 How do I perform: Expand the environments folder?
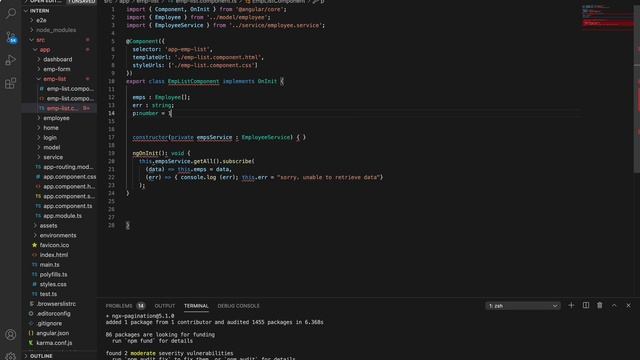(x=58, y=236)
